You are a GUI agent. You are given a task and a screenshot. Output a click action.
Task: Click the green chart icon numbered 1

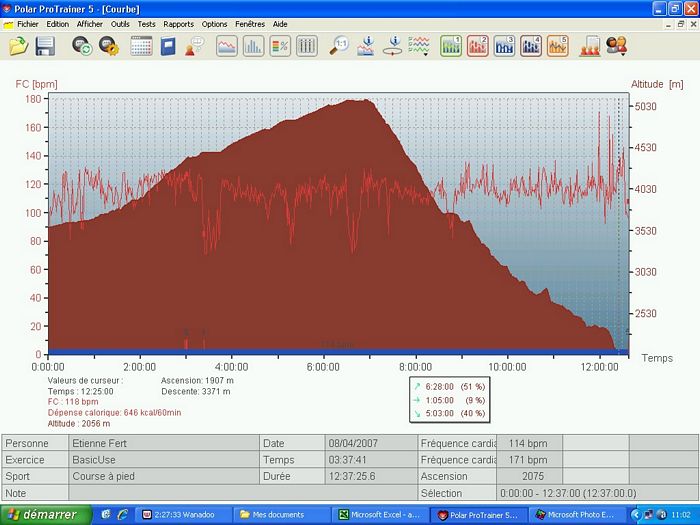451,46
